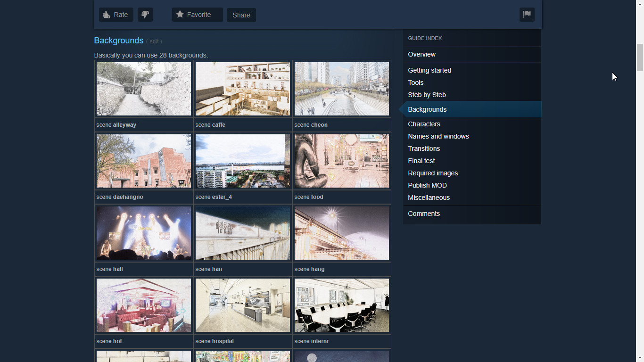Click the scene hall concert thumbnail
This screenshot has height=362, width=644.
144,233
